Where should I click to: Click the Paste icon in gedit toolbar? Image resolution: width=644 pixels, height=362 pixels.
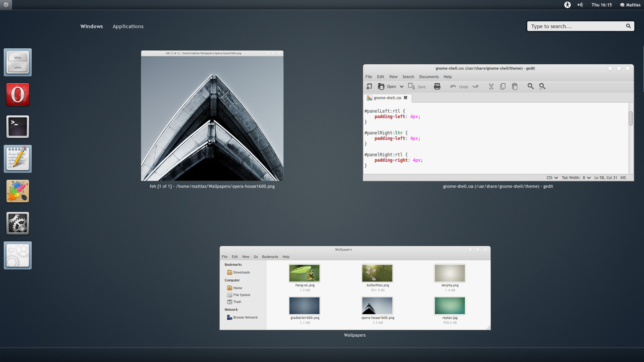click(515, 86)
